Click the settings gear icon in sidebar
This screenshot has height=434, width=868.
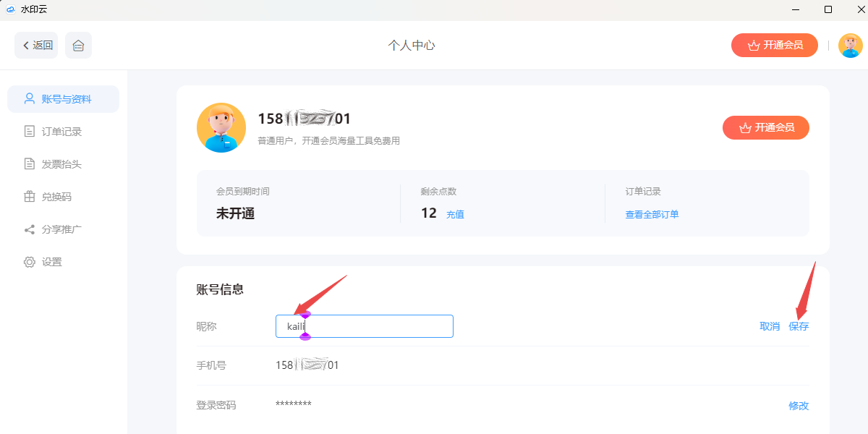pos(30,262)
